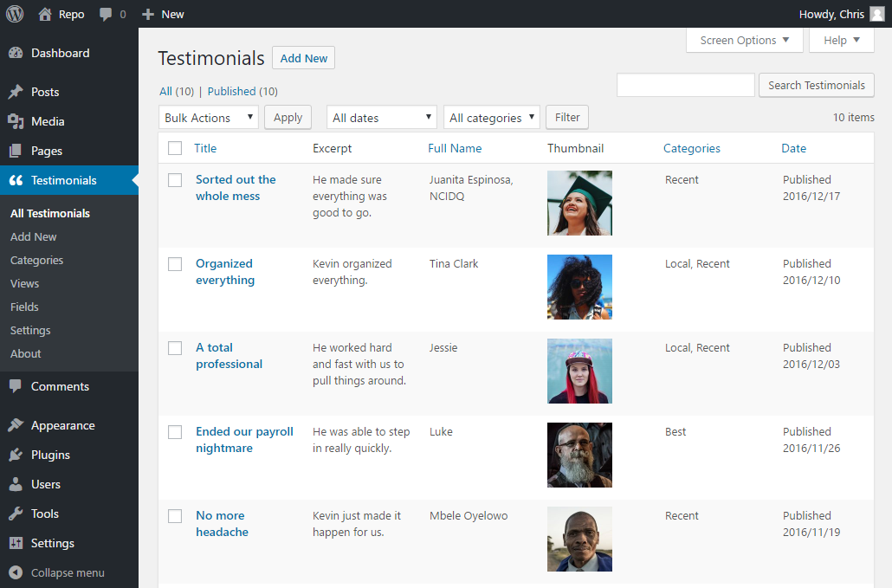
Task: Open the All categories dropdown
Action: point(491,117)
